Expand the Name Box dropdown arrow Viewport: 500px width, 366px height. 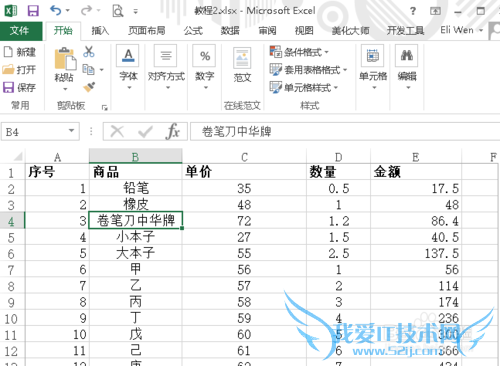pyautogui.click(x=71, y=131)
